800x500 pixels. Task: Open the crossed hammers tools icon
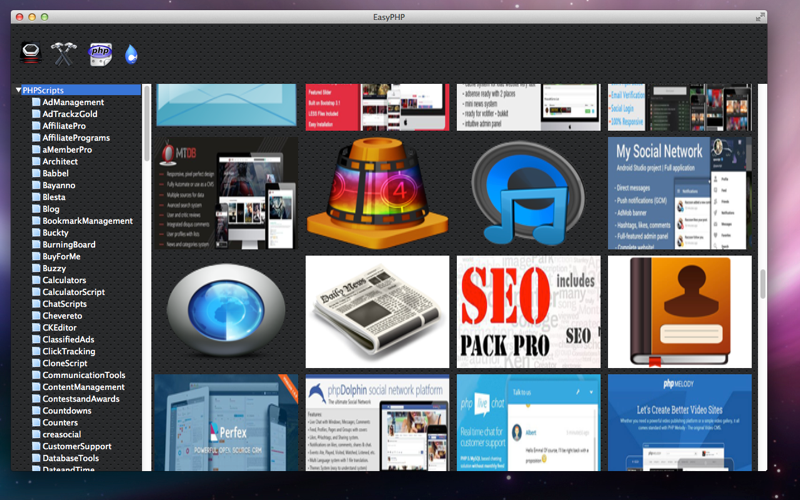pyautogui.click(x=64, y=54)
